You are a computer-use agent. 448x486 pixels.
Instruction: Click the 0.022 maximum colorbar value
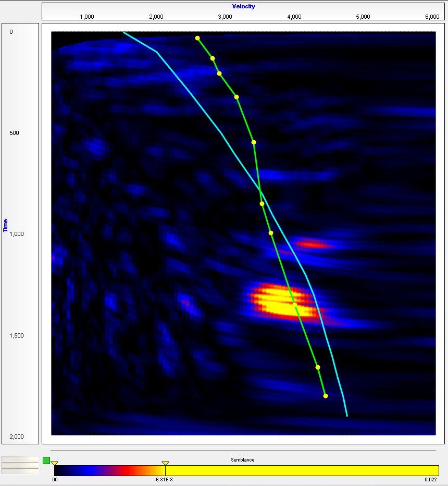[x=431, y=480]
